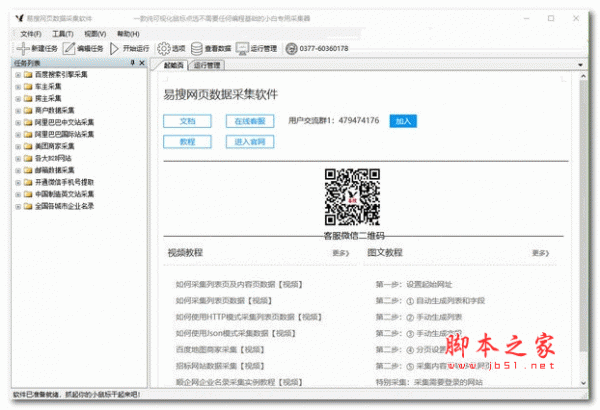Screen dimensions: 600x410
Task: Switch to the 运行管理 tab
Action: point(207,65)
